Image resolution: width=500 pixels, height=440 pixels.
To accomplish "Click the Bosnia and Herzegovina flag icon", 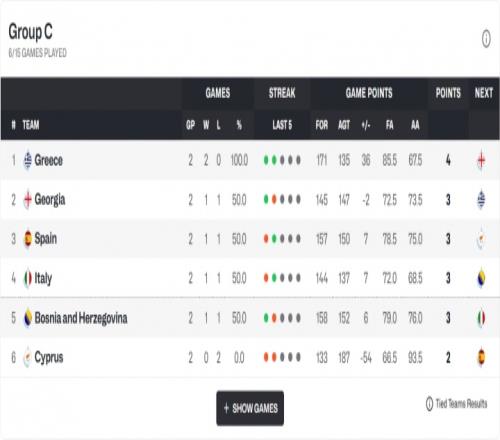I will point(28,318).
